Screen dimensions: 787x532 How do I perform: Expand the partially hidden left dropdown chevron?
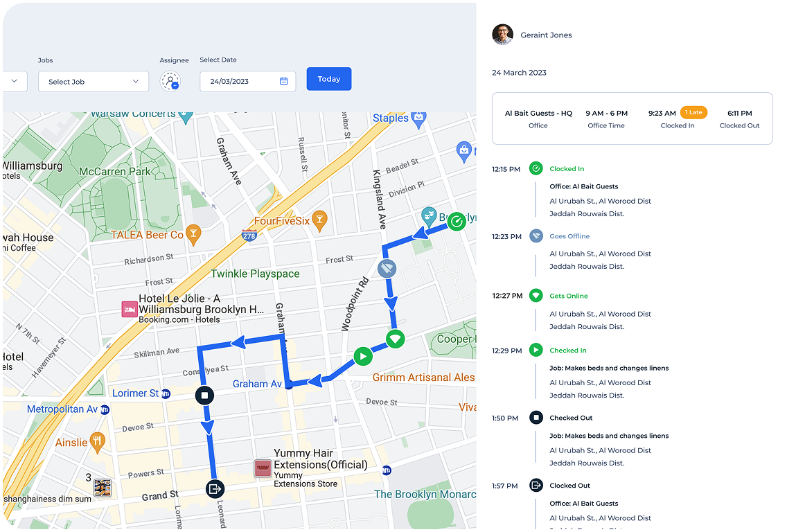pyautogui.click(x=14, y=81)
